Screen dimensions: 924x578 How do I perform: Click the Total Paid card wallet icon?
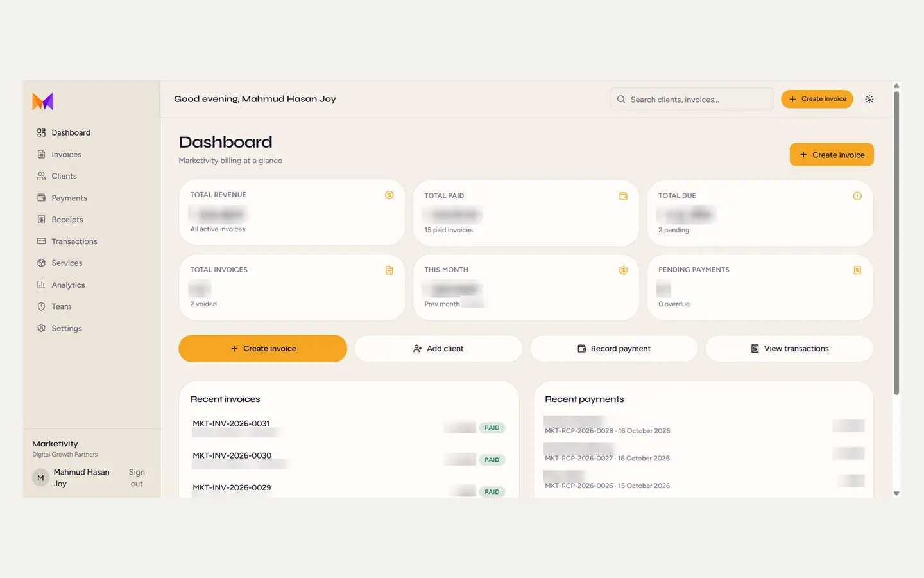pyautogui.click(x=623, y=196)
